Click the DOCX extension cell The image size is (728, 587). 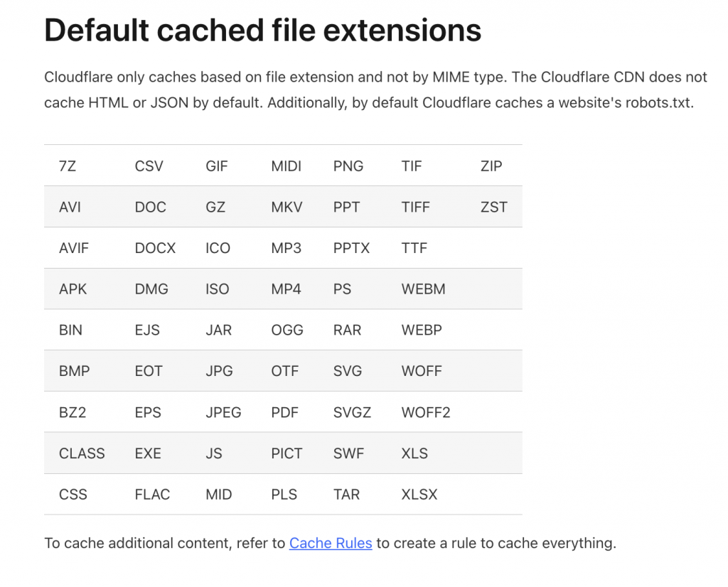pos(155,248)
